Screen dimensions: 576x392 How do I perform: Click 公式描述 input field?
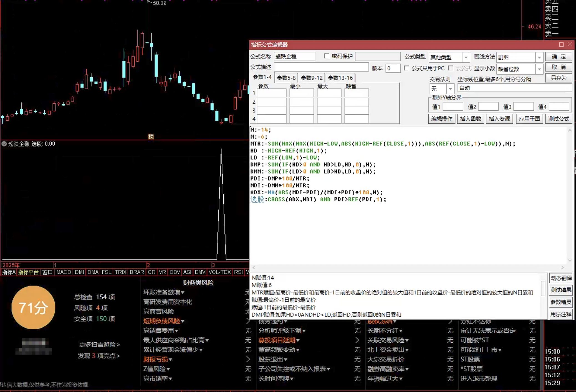(x=321, y=67)
